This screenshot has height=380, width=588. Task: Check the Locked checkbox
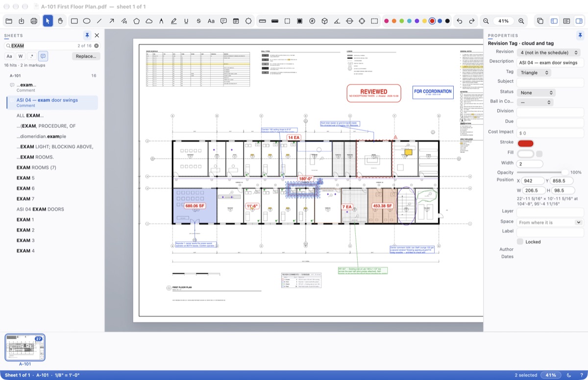(520, 242)
